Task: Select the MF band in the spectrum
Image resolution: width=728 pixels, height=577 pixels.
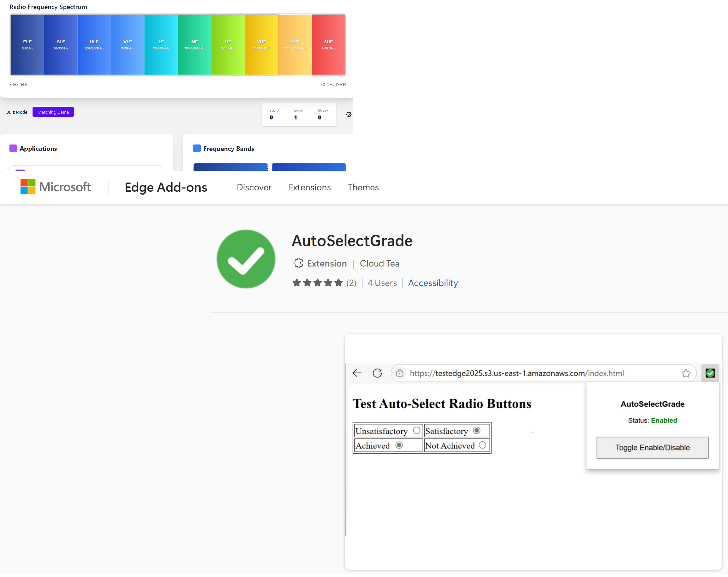Action: [x=195, y=45]
